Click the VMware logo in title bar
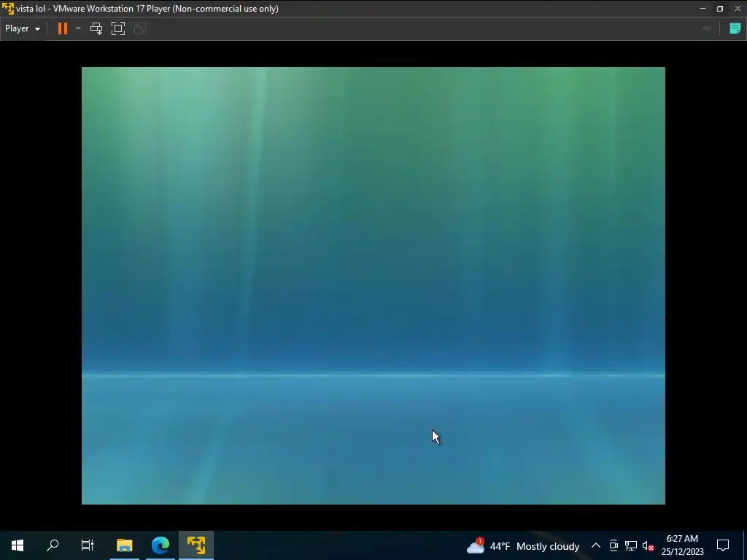747x560 pixels. tap(8, 9)
